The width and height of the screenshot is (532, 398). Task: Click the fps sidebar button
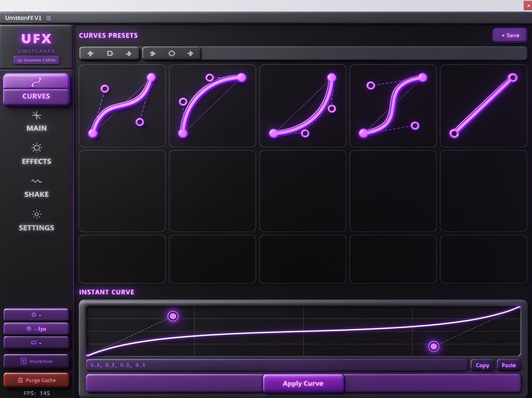(36, 329)
